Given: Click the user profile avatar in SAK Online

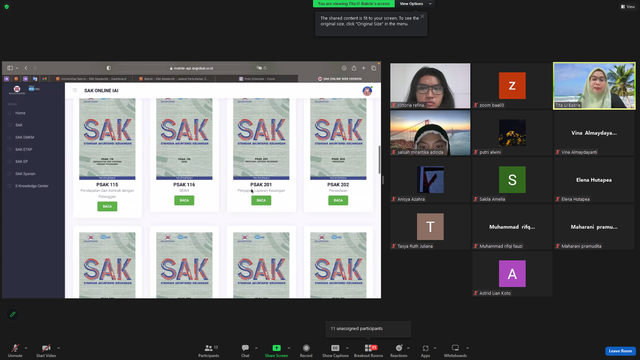Looking at the screenshot, I should 367,91.
